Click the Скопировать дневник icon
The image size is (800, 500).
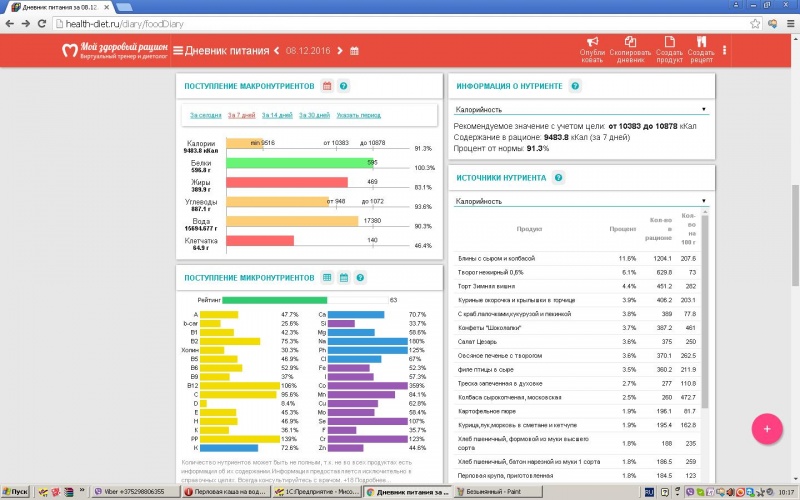pyautogui.click(x=629, y=43)
